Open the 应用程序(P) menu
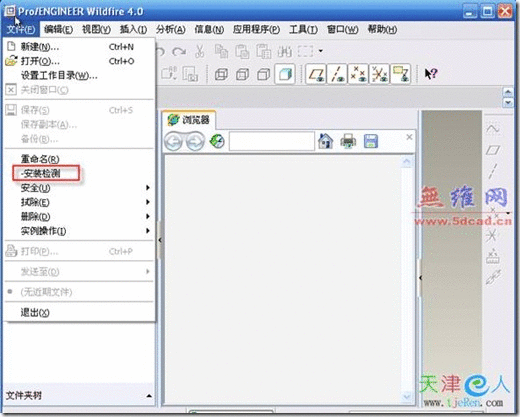This screenshot has width=520, height=417. tap(256, 30)
